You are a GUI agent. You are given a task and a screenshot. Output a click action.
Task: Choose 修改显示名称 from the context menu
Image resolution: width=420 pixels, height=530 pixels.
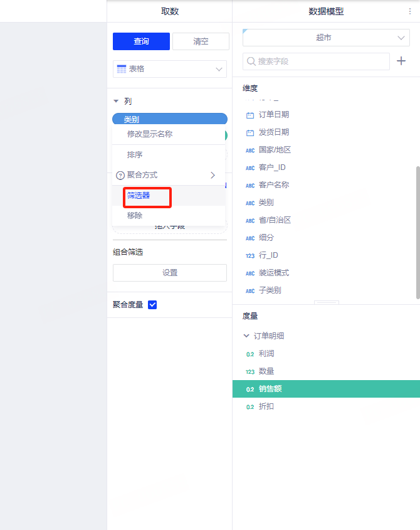point(150,134)
